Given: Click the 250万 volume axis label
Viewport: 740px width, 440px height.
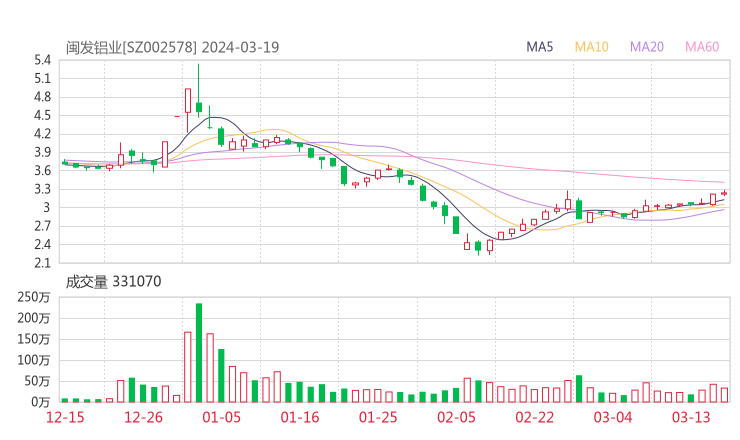Looking at the screenshot, I should (x=34, y=297).
